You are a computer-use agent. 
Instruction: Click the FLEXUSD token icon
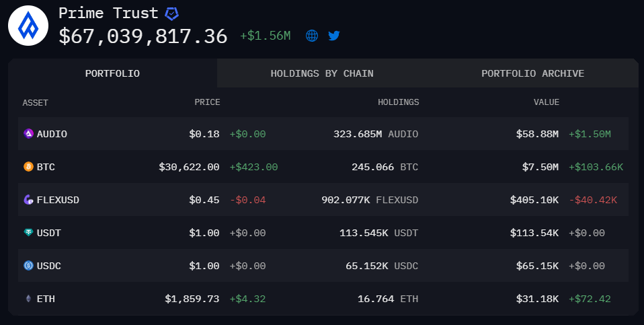(28, 200)
